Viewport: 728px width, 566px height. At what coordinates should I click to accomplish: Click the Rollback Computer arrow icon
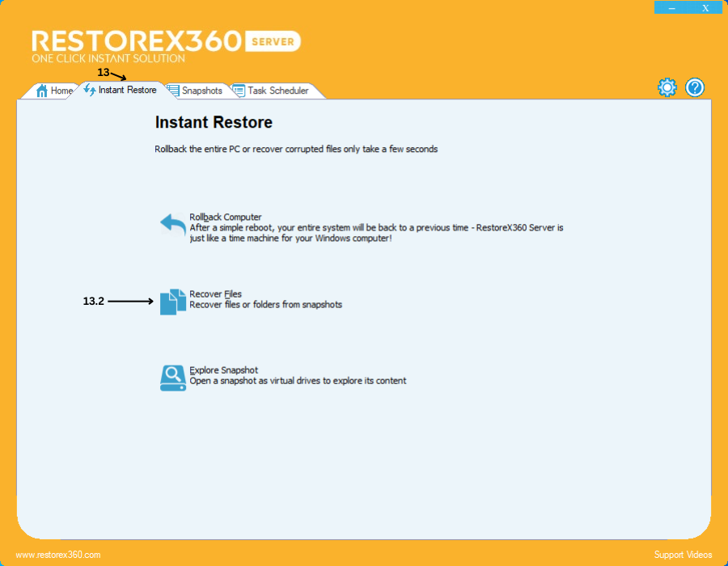[173, 225]
